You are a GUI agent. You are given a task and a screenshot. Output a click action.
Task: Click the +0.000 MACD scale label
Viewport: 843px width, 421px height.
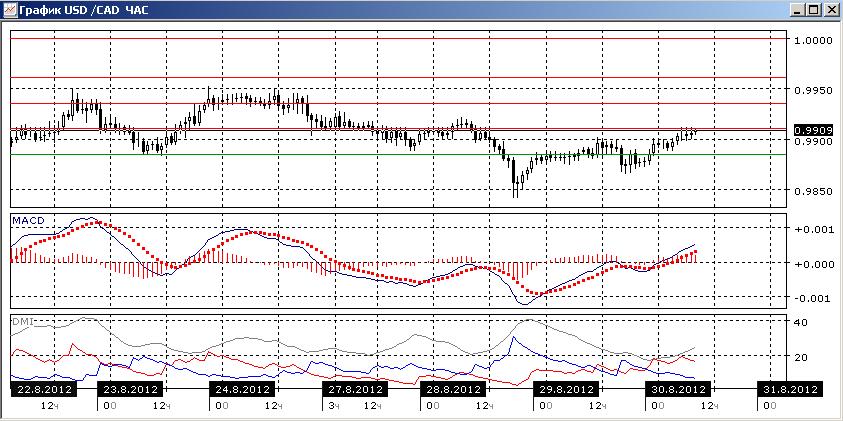(x=813, y=264)
